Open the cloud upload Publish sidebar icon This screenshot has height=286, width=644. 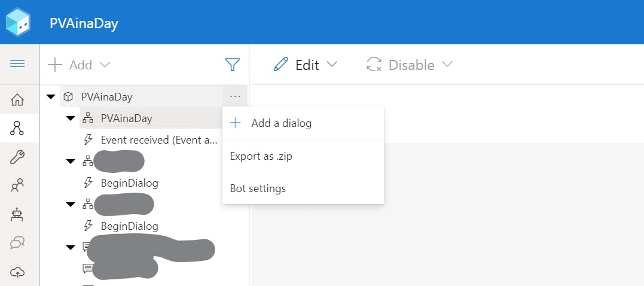coord(17,272)
